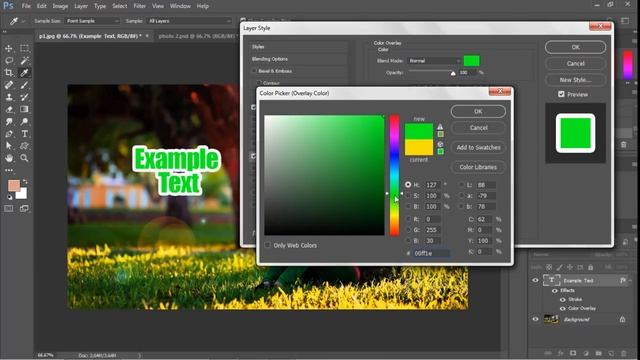This screenshot has width=640, height=360.
Task: Click Cancel in the Color Picker dialog
Action: coord(478,128)
